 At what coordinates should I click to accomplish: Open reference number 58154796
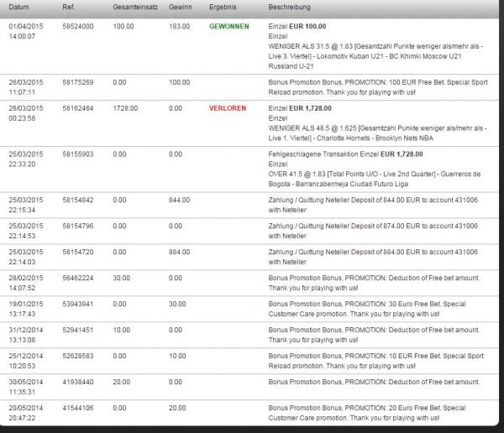tap(77, 227)
